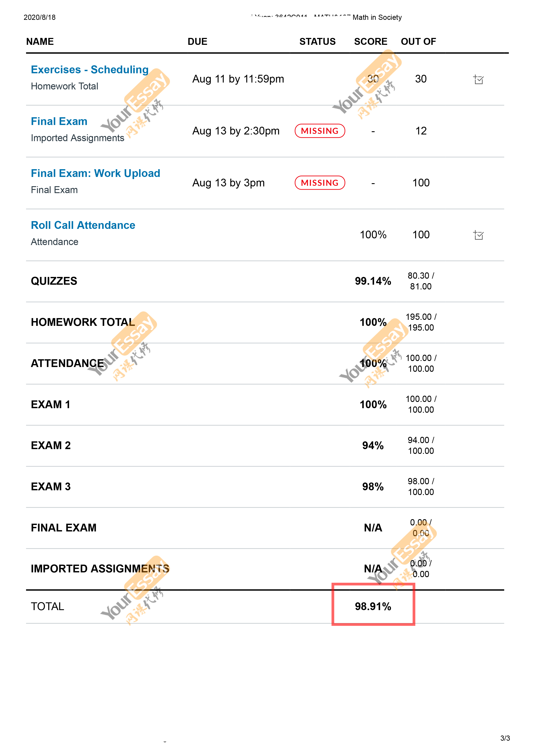
Task: Open Final Exam: Work Upload link
Action: pos(95,173)
